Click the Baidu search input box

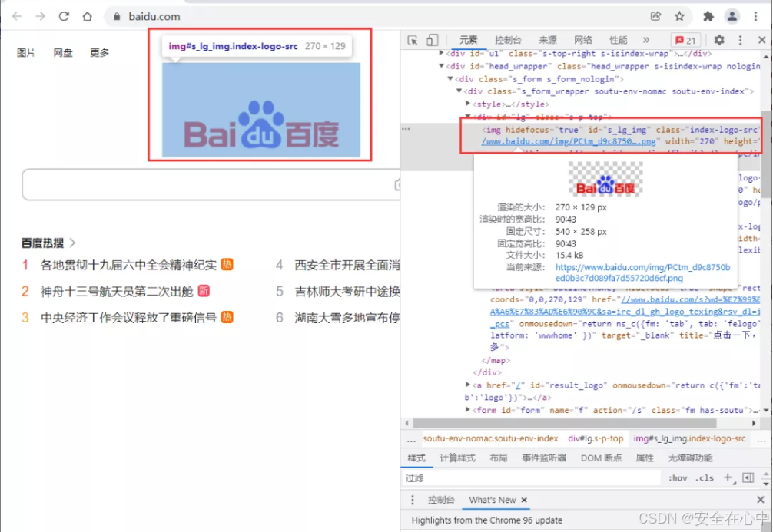point(211,185)
